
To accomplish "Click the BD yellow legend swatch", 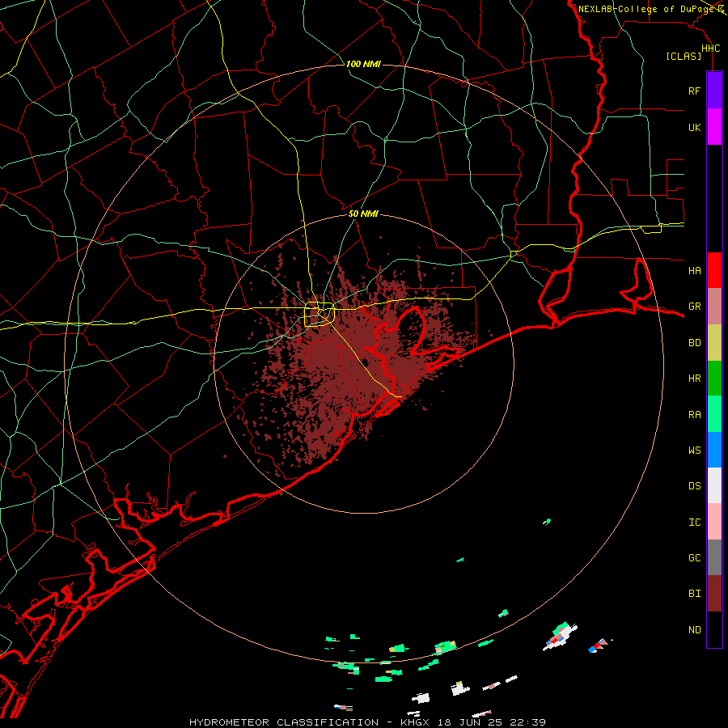I will pyautogui.click(x=714, y=342).
